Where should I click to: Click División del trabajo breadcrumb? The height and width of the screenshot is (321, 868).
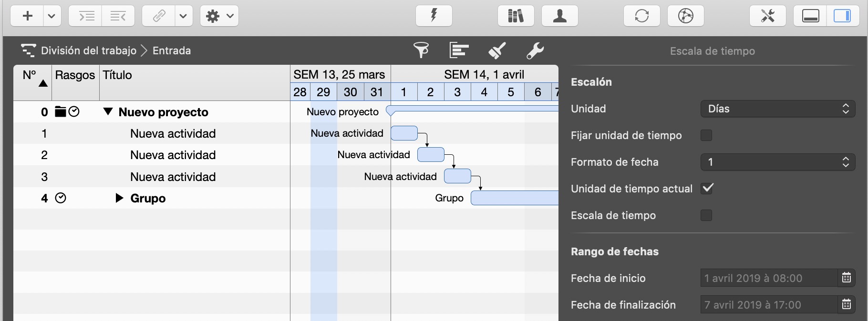(x=88, y=50)
